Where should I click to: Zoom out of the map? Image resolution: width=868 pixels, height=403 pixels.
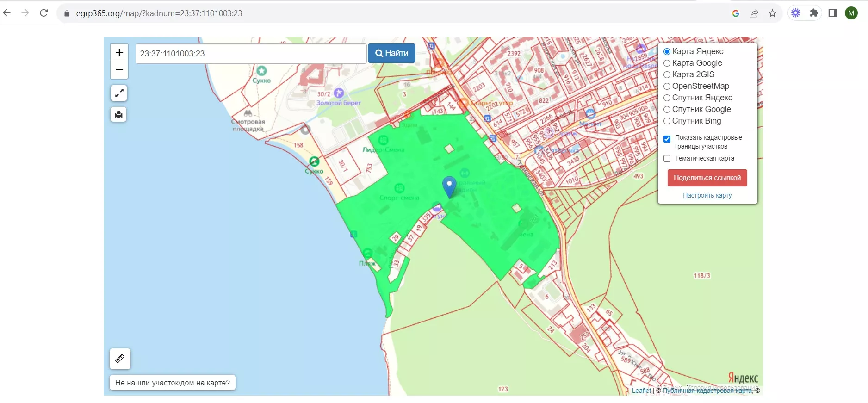point(119,70)
